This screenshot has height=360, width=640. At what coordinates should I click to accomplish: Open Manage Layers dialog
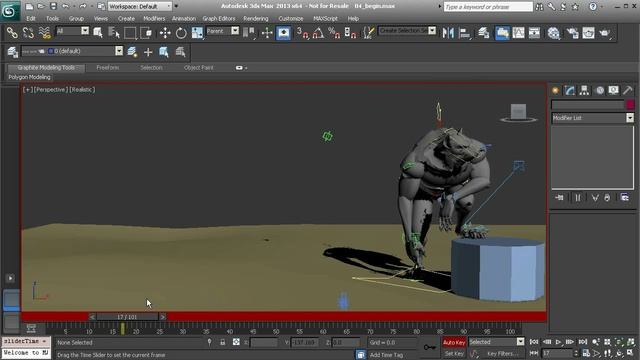(484, 33)
